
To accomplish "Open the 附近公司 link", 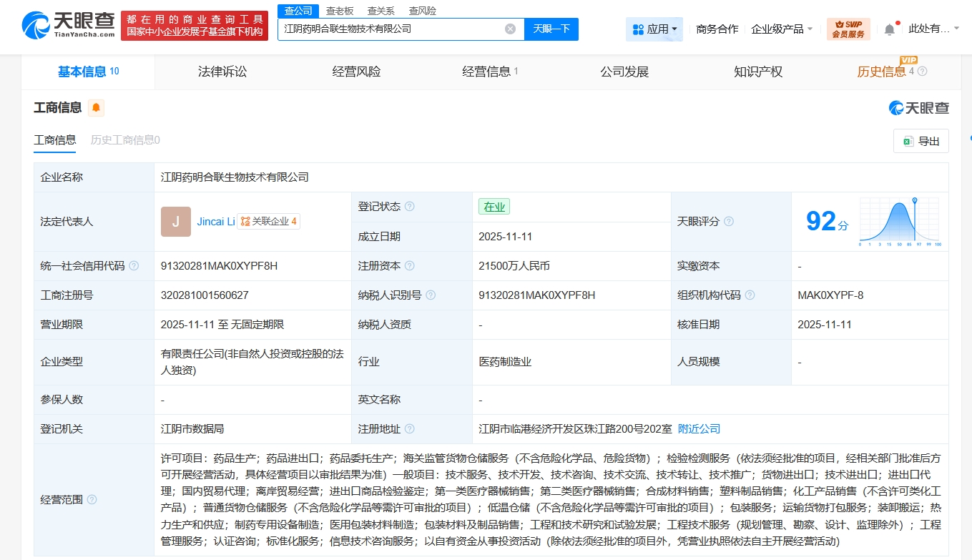I will pyautogui.click(x=699, y=428).
